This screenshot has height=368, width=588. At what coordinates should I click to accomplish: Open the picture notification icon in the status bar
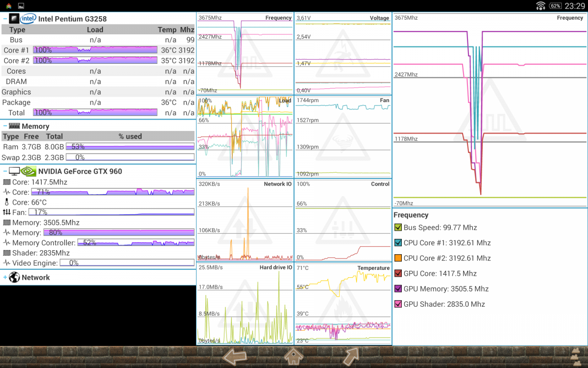pos(21,6)
